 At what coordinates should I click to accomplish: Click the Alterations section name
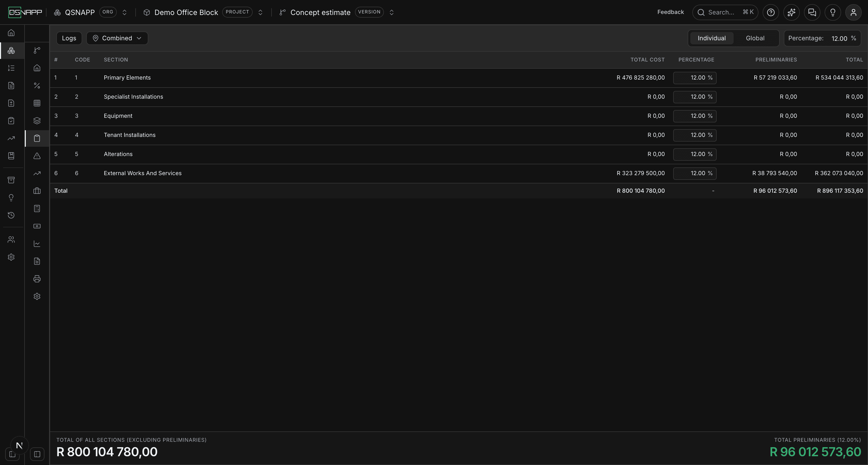pos(118,154)
